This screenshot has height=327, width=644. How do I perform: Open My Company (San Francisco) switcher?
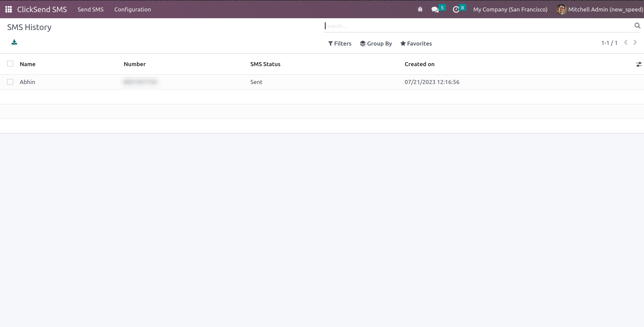pos(510,9)
